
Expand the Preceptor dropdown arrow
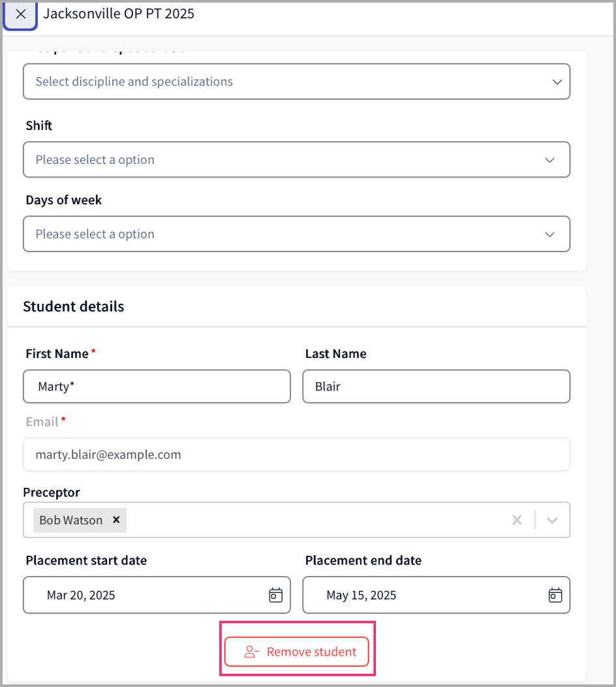coord(552,520)
